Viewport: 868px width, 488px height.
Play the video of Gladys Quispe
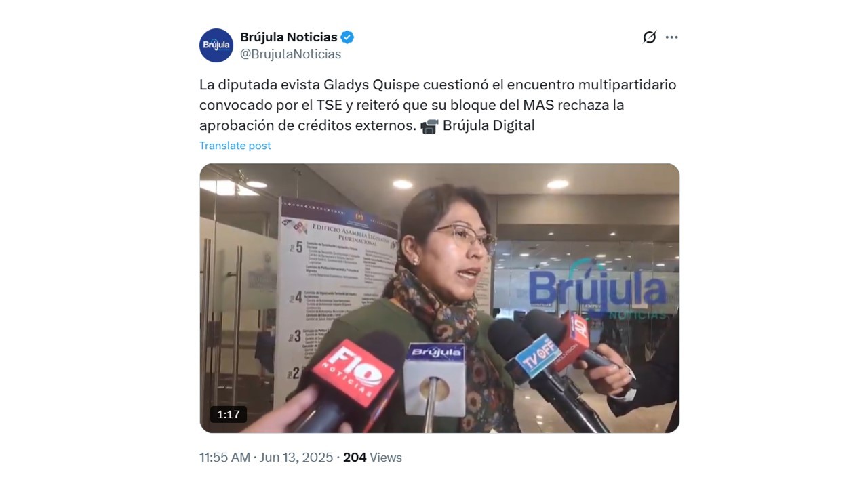(439, 298)
